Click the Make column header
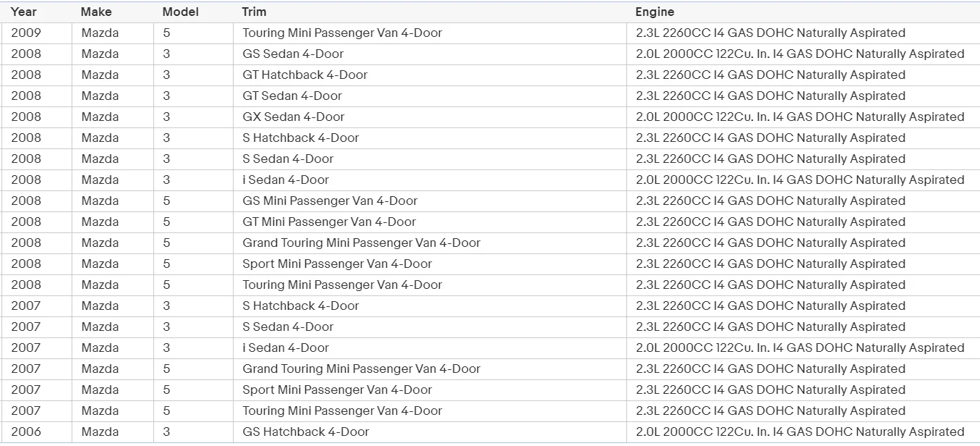980x446 pixels. (x=96, y=12)
